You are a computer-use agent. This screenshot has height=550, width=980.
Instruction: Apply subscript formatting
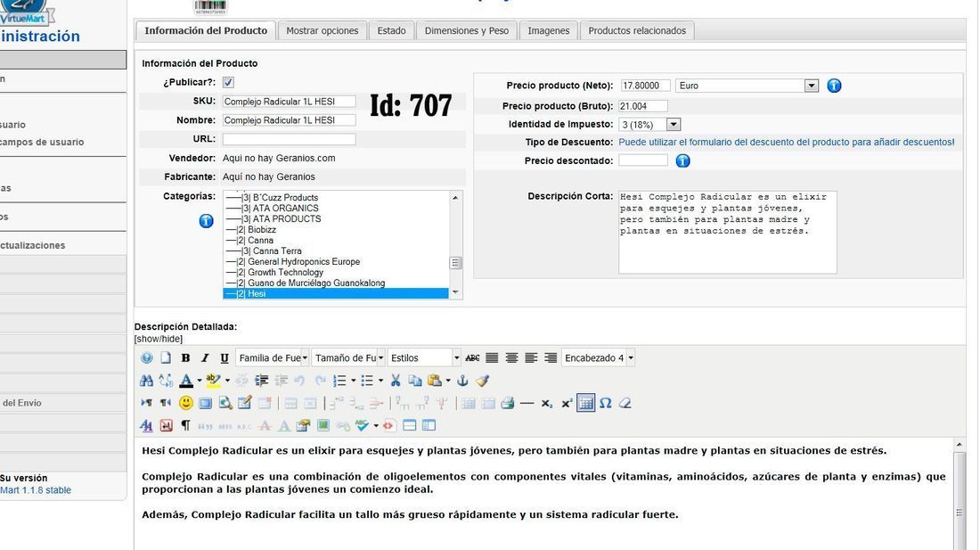pyautogui.click(x=546, y=403)
